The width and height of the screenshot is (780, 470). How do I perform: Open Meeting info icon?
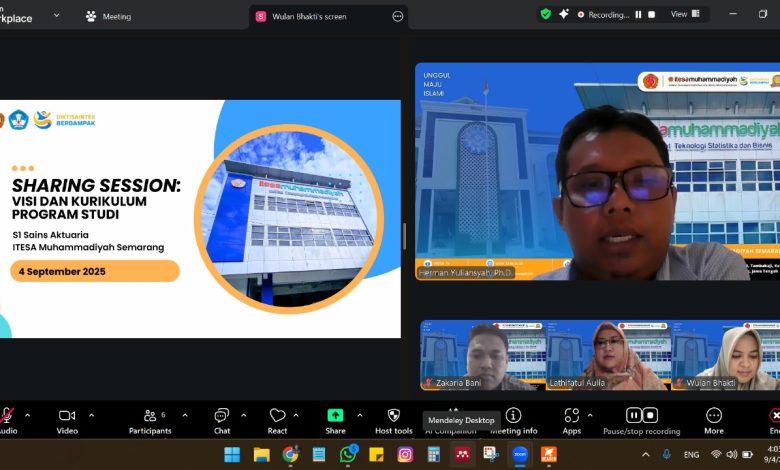point(513,415)
